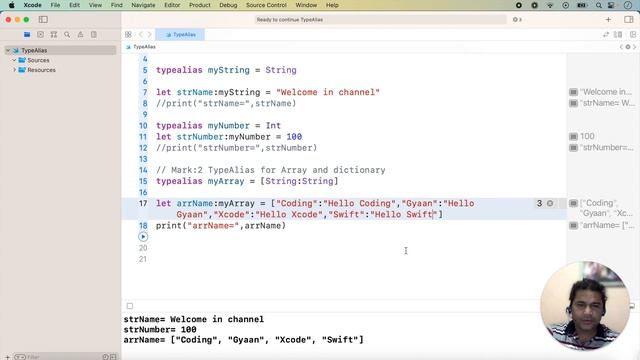Open the related items grid icon
640x360 pixels.
tap(128, 35)
